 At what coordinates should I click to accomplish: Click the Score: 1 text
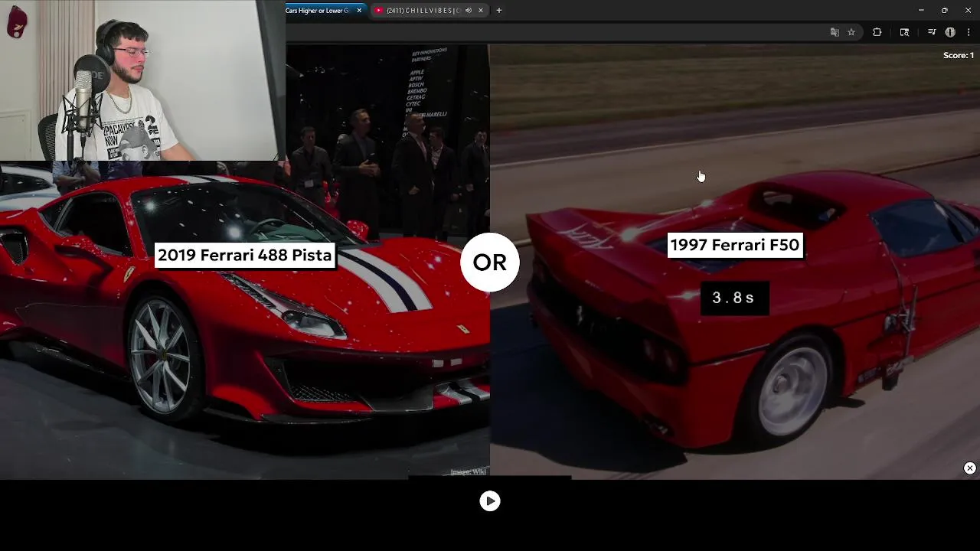pos(959,55)
